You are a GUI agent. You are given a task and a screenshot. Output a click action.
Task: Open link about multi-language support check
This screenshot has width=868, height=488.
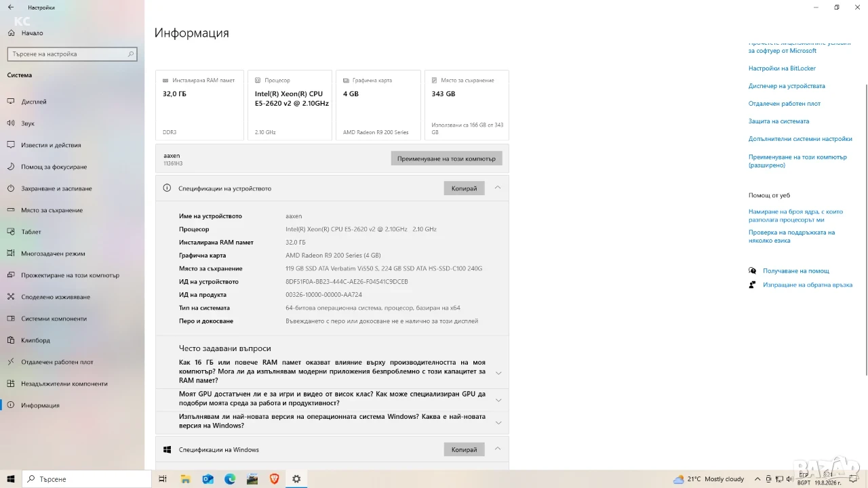point(791,236)
